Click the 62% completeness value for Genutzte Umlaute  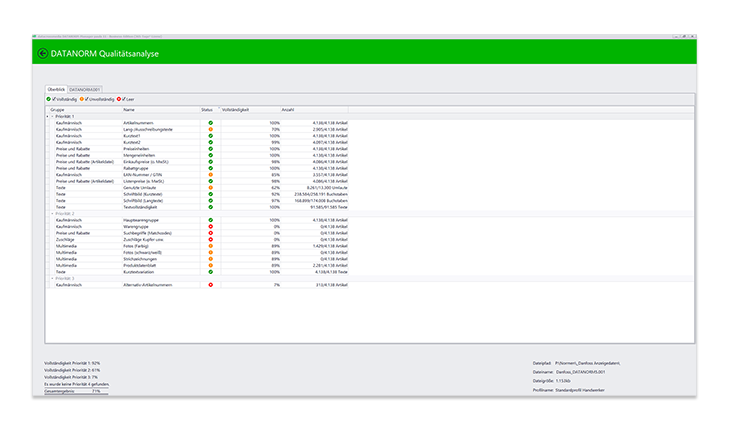pos(275,188)
